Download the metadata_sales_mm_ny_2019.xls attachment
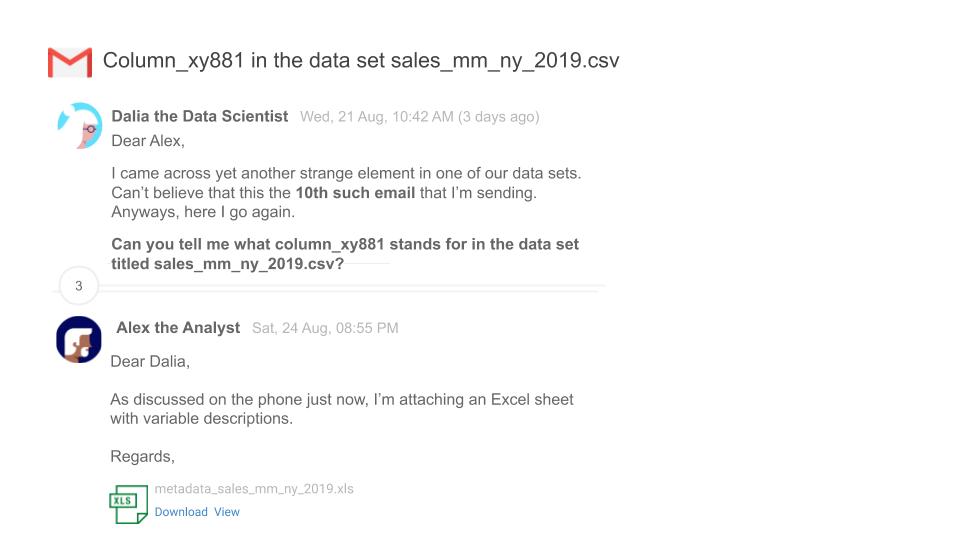Screen dimensions: 960x540 181,512
